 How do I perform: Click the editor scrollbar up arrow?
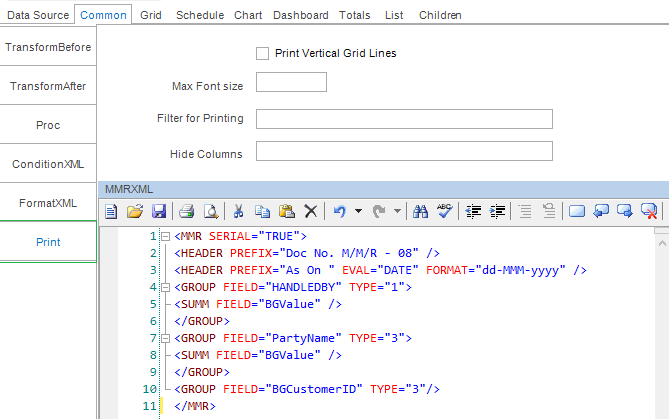point(662,244)
